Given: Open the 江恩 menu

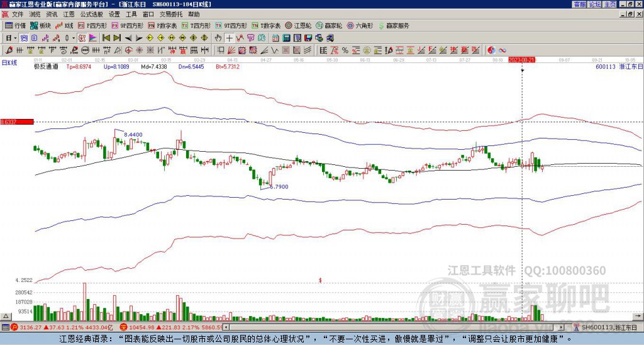Looking at the screenshot, I should tap(69, 14).
